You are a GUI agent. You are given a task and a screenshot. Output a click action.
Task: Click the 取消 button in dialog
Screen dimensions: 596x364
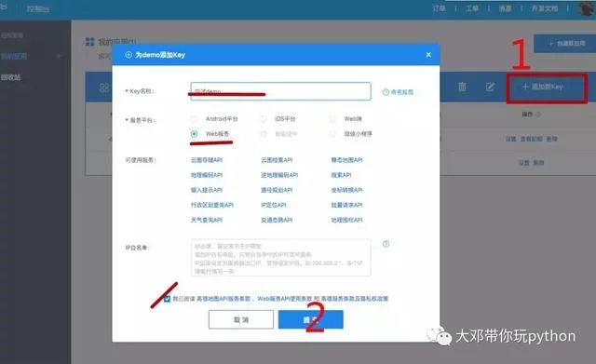(x=241, y=319)
